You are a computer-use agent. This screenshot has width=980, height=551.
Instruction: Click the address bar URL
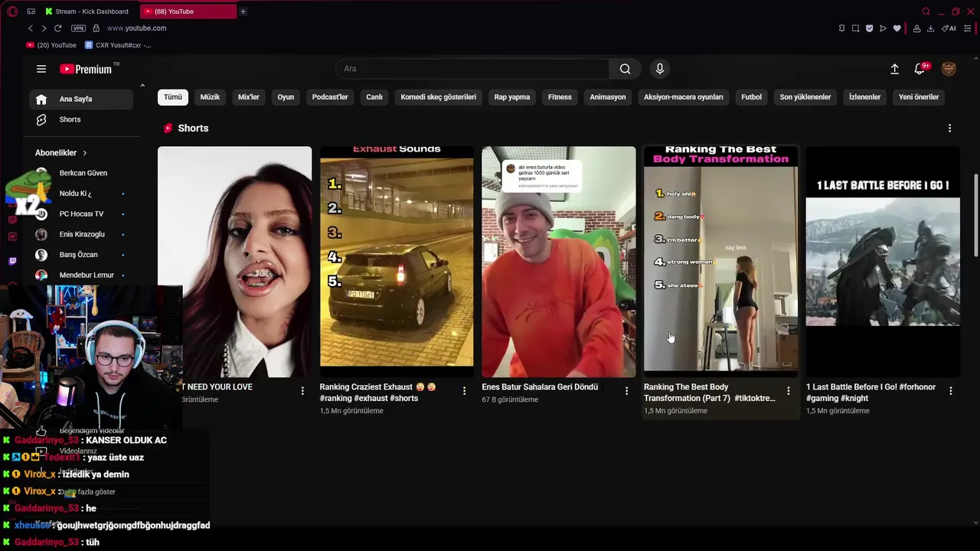(x=136, y=28)
